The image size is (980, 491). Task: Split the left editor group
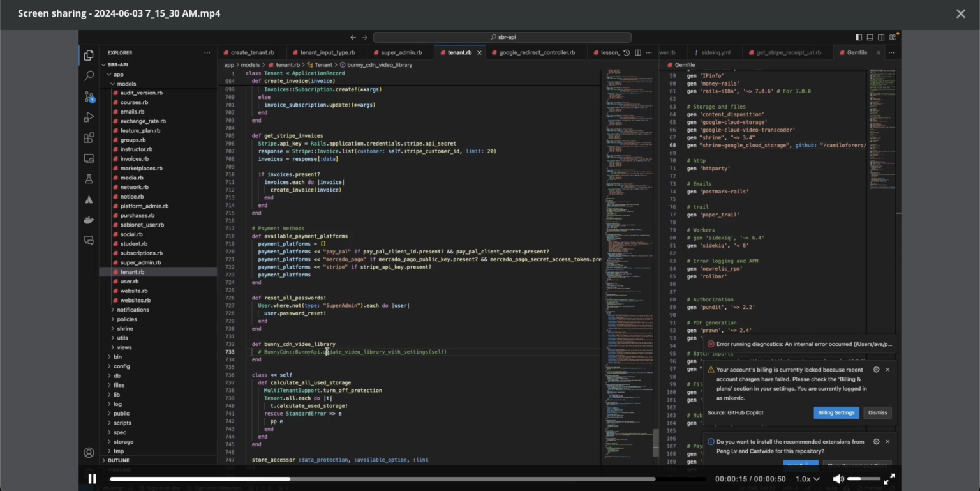pos(637,52)
